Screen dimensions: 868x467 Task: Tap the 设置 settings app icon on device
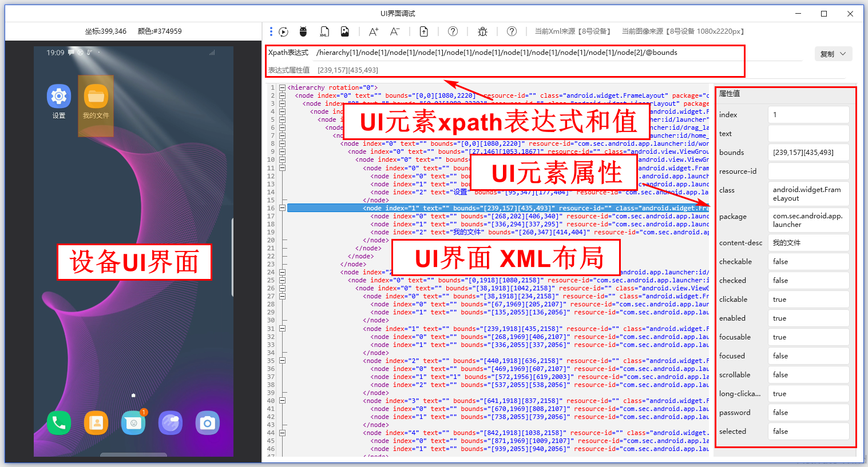point(59,96)
